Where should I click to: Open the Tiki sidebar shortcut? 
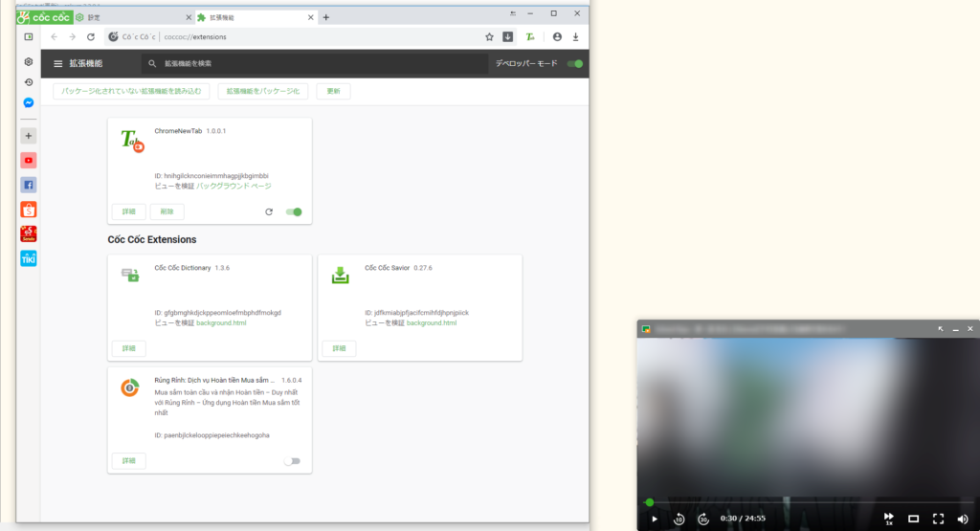coord(28,258)
